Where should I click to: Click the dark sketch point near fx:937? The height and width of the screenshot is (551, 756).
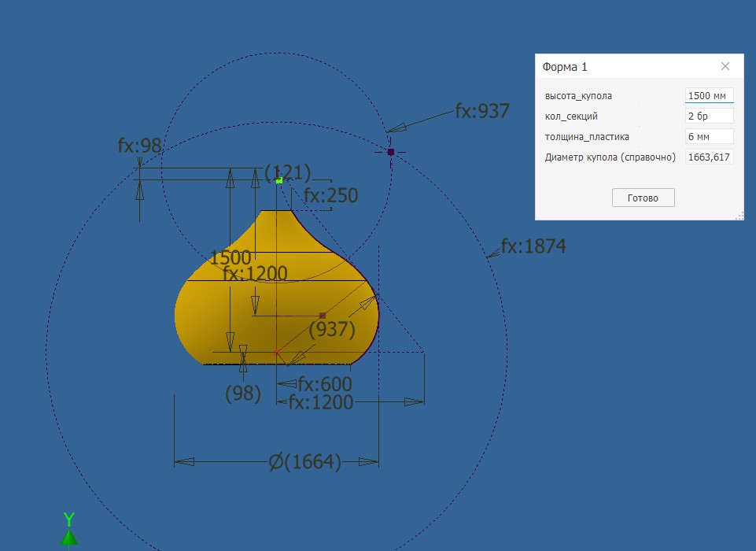tap(390, 151)
